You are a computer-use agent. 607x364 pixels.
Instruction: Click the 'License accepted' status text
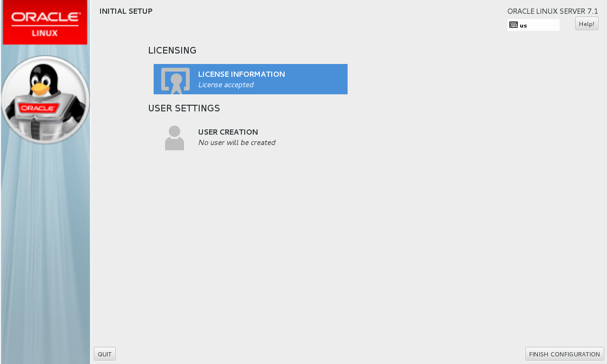pyautogui.click(x=226, y=85)
